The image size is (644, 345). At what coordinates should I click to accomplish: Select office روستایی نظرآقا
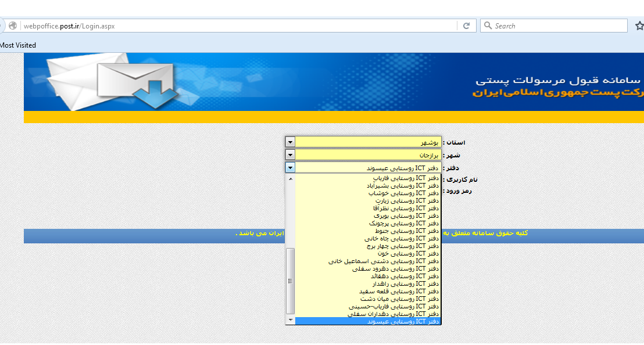point(367,209)
